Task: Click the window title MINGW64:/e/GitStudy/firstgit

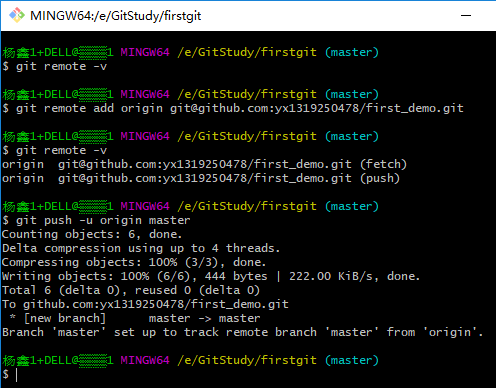Action: click(115, 16)
